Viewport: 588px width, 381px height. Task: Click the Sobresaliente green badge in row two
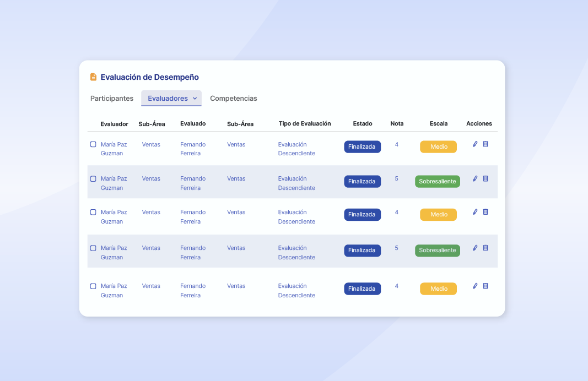pos(437,181)
